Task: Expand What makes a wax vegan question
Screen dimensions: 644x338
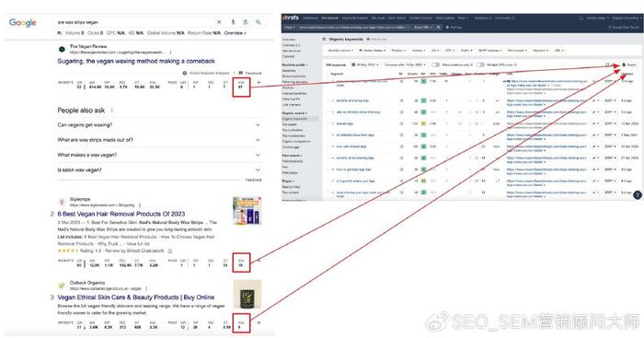Action: (159, 155)
